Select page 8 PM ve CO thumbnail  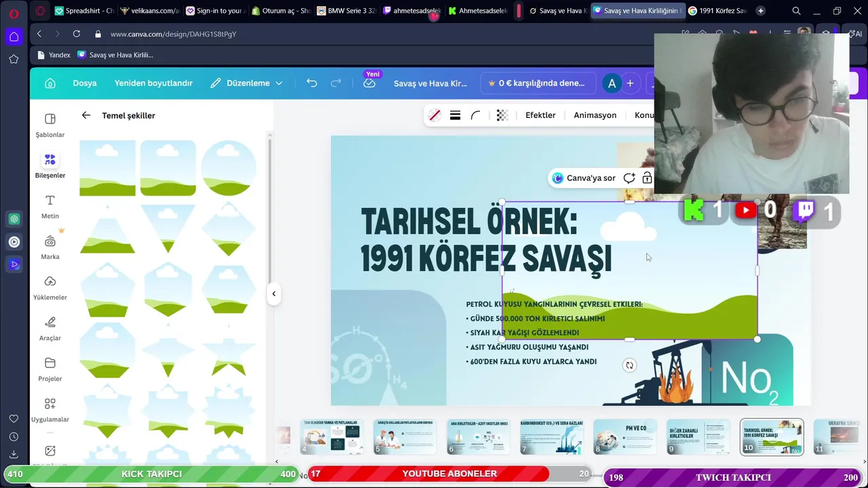coord(625,436)
